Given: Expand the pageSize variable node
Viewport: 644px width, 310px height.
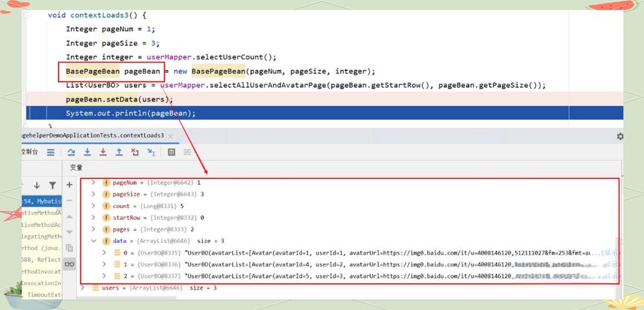Looking at the screenshot, I should pos(93,194).
